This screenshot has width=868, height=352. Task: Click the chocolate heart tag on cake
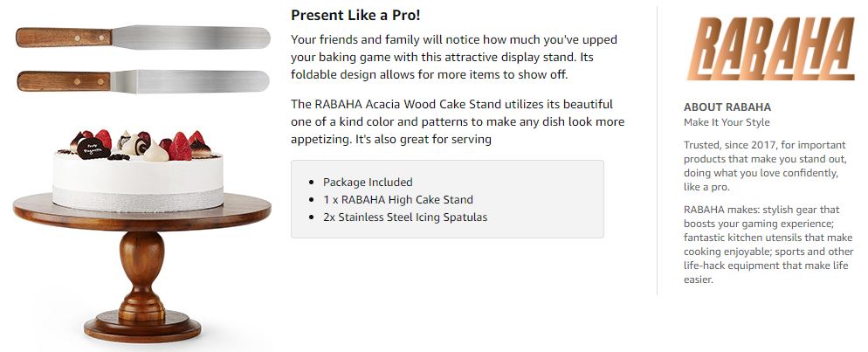[93, 148]
